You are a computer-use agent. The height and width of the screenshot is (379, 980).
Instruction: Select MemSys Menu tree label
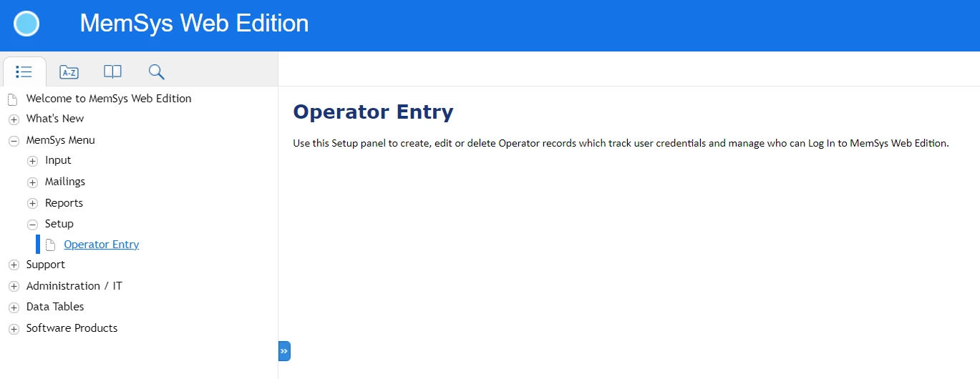(x=61, y=140)
